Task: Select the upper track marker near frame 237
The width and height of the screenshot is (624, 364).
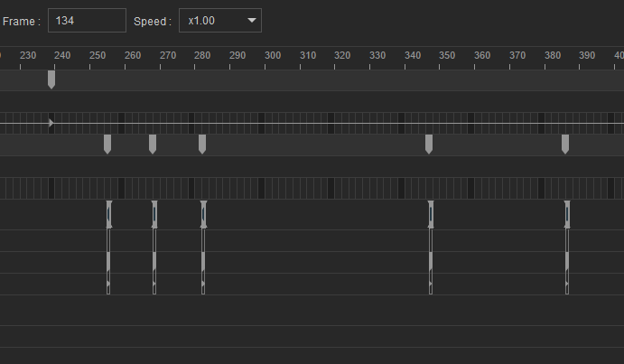Action: [51, 79]
